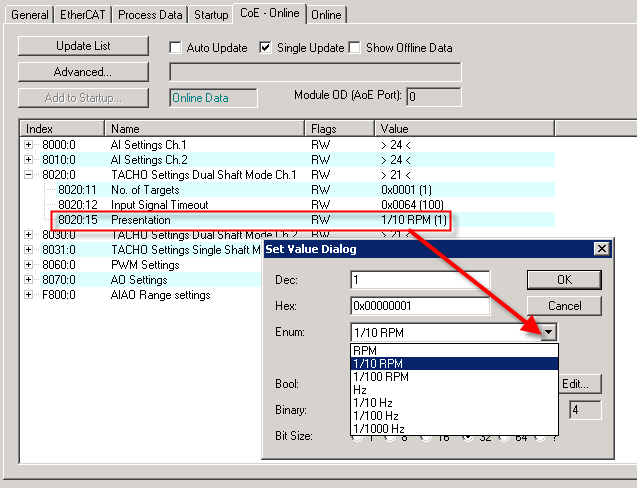Expand the 8060:0 PWM Settings node
Screen dimensions: 637x488
(x=28, y=265)
